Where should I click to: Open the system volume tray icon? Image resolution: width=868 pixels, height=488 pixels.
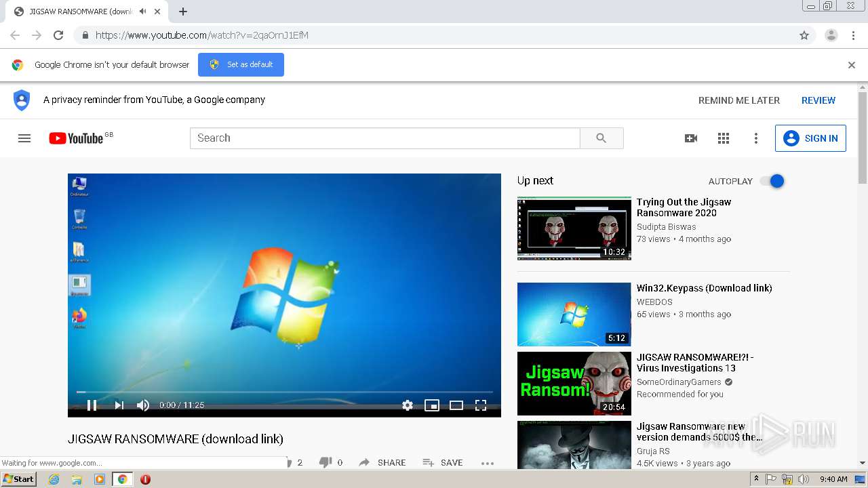click(804, 479)
